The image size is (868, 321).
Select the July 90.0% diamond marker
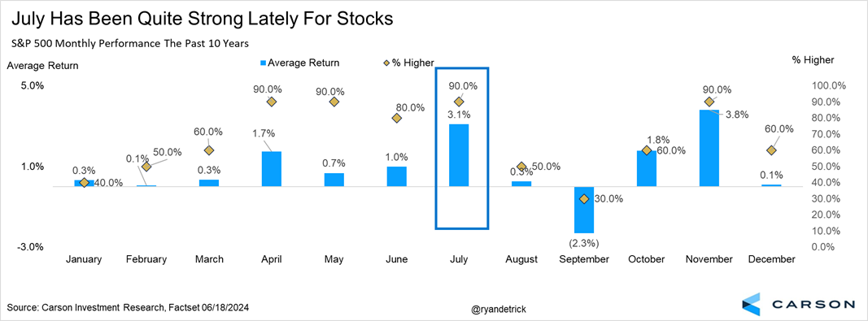point(459,102)
